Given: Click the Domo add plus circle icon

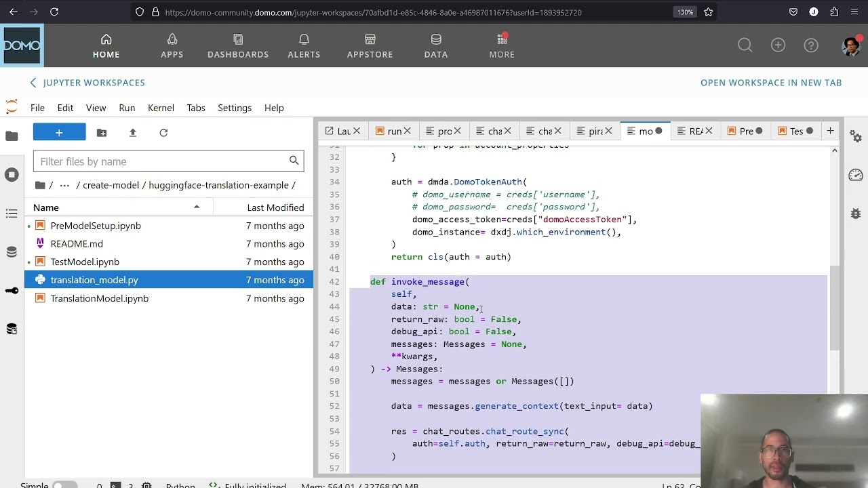Looking at the screenshot, I should 778,45.
